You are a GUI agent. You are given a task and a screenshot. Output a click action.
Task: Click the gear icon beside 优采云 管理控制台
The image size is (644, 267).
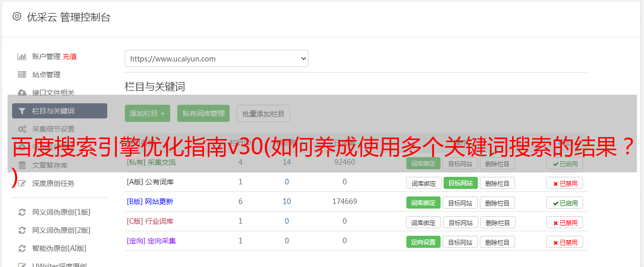point(17,17)
